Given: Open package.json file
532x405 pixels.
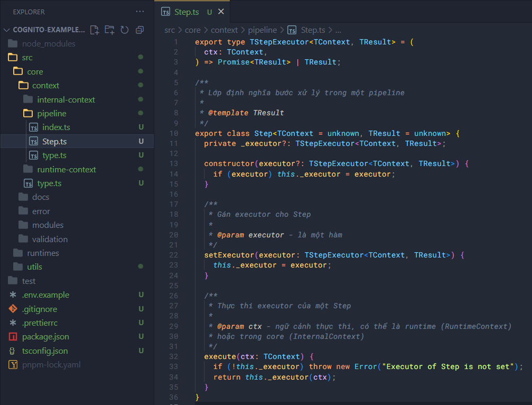Looking at the screenshot, I should (x=45, y=337).
